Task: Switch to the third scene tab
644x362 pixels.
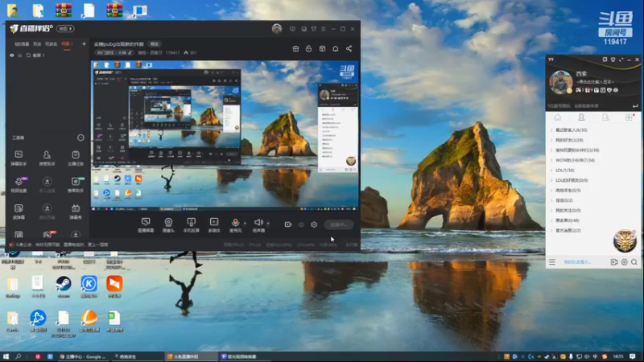Action: tap(52, 44)
